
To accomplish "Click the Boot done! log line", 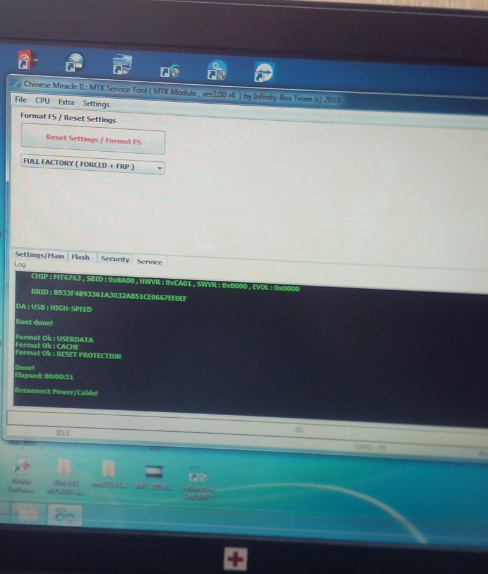I will coord(34,322).
